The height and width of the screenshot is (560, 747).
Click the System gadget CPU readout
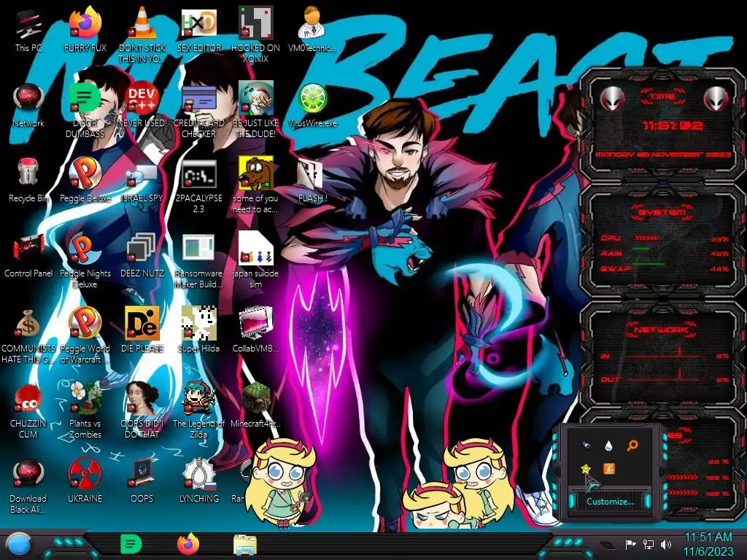coord(665,238)
